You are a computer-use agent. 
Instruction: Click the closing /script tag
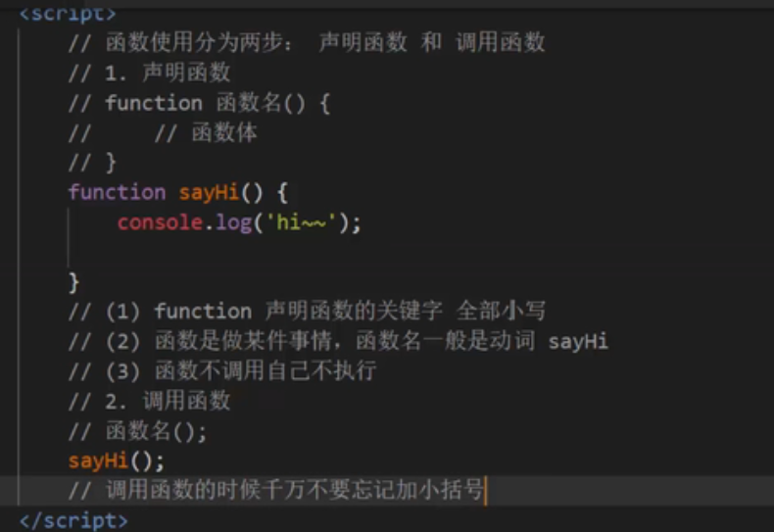[x=73, y=519]
